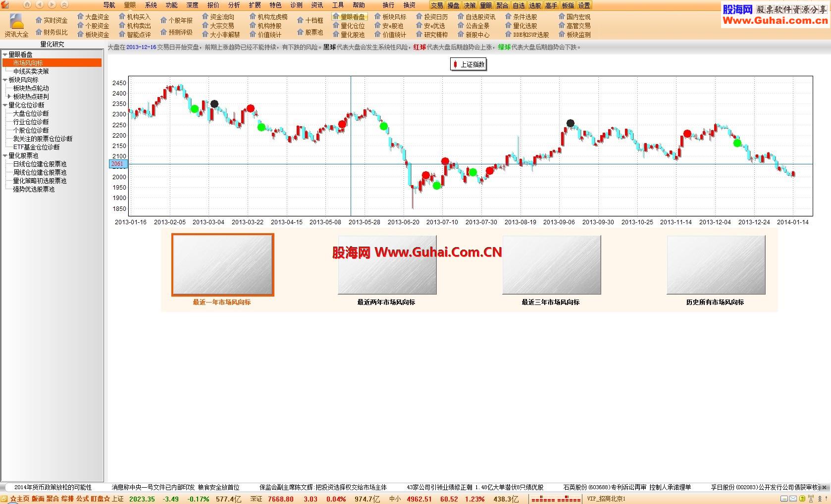
Task: Collapse the 量化仓位诊断 tree group
Action: click(x=5, y=105)
